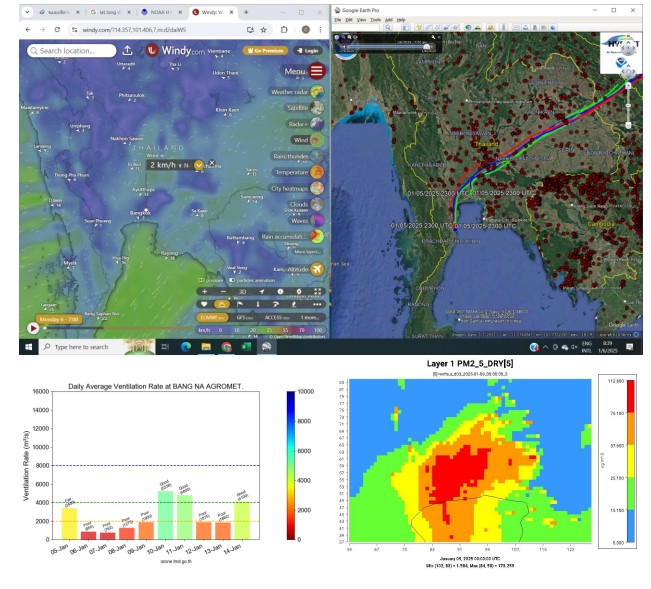This screenshot has width=651, height=589.
Task: Select the Waves layer icon
Action: coord(317,220)
